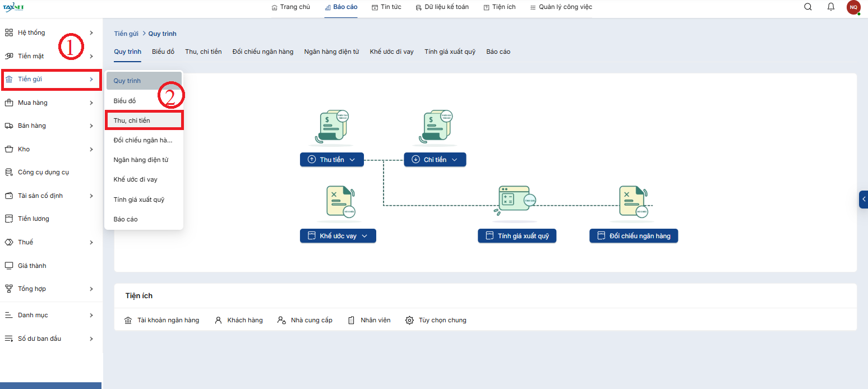Screen dimensions: 868x389
Task: Open the Ngân hàng điện tử tab
Action: coord(331,52)
